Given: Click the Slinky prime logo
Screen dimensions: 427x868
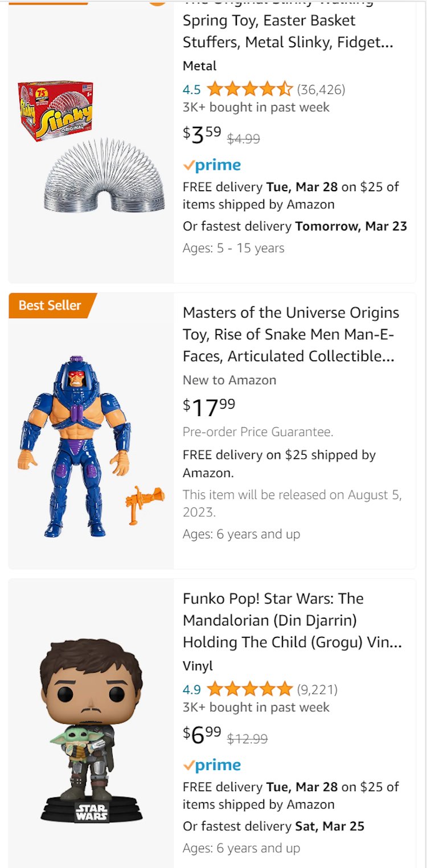Looking at the screenshot, I should (212, 166).
